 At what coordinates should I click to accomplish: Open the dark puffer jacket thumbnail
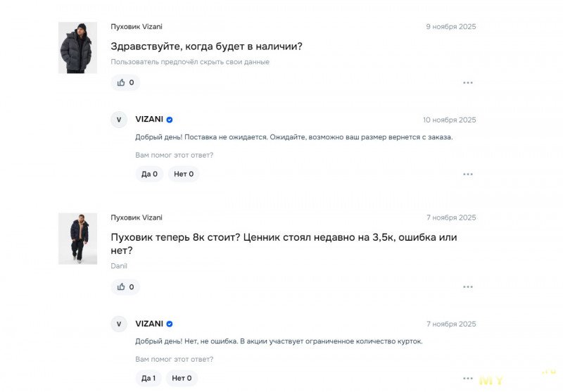tap(77, 239)
